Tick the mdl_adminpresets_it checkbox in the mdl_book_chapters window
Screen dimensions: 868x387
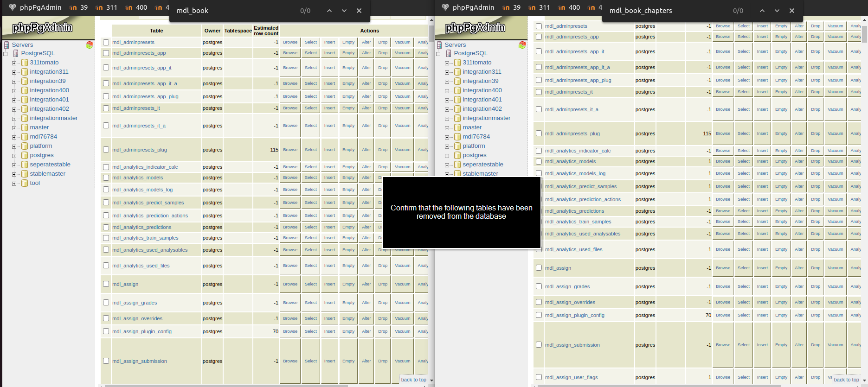(x=539, y=92)
